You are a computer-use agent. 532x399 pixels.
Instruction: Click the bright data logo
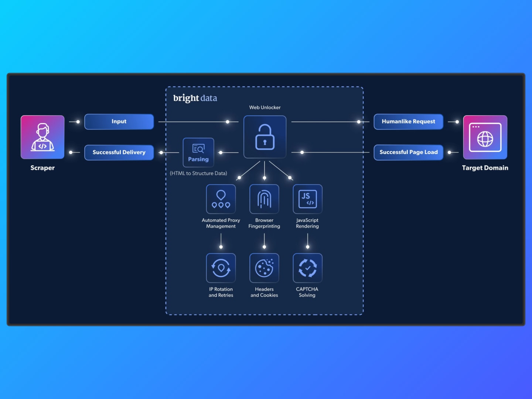point(195,98)
